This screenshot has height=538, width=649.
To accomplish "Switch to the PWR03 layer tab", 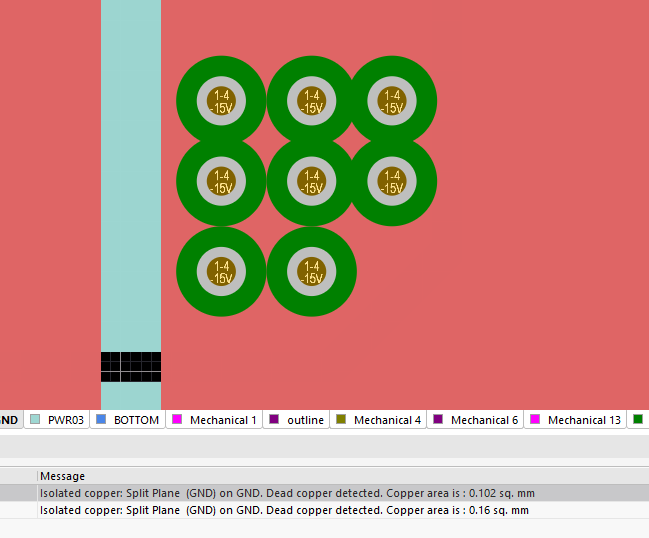I will click(57, 420).
